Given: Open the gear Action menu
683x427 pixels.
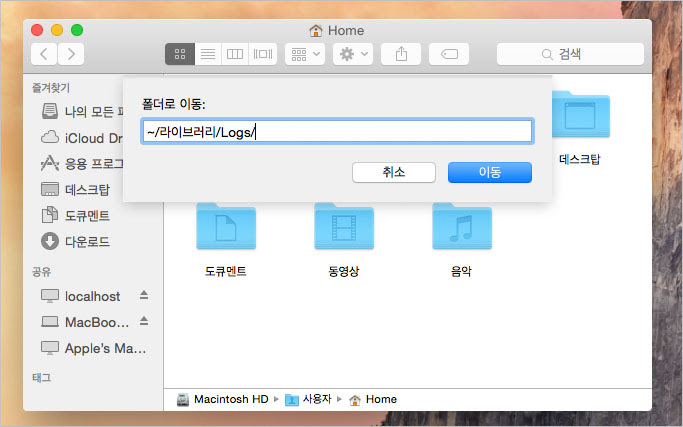Looking at the screenshot, I should pos(353,54).
